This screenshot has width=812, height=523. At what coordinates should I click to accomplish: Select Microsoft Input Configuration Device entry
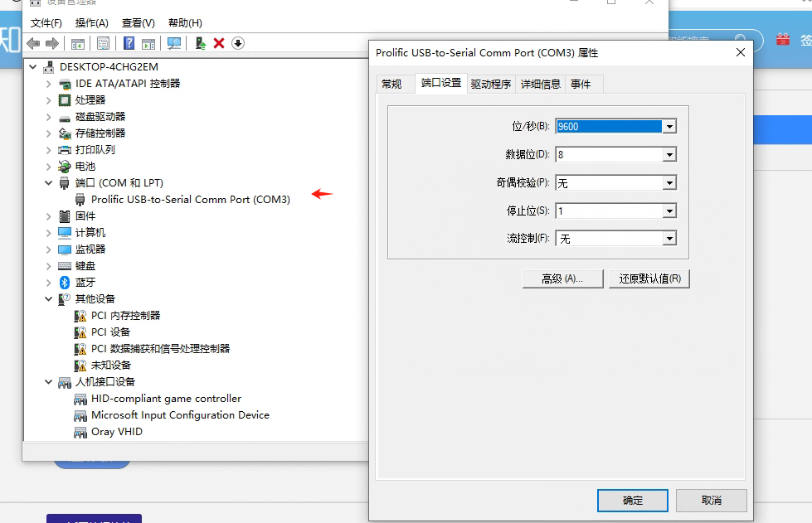click(x=180, y=415)
